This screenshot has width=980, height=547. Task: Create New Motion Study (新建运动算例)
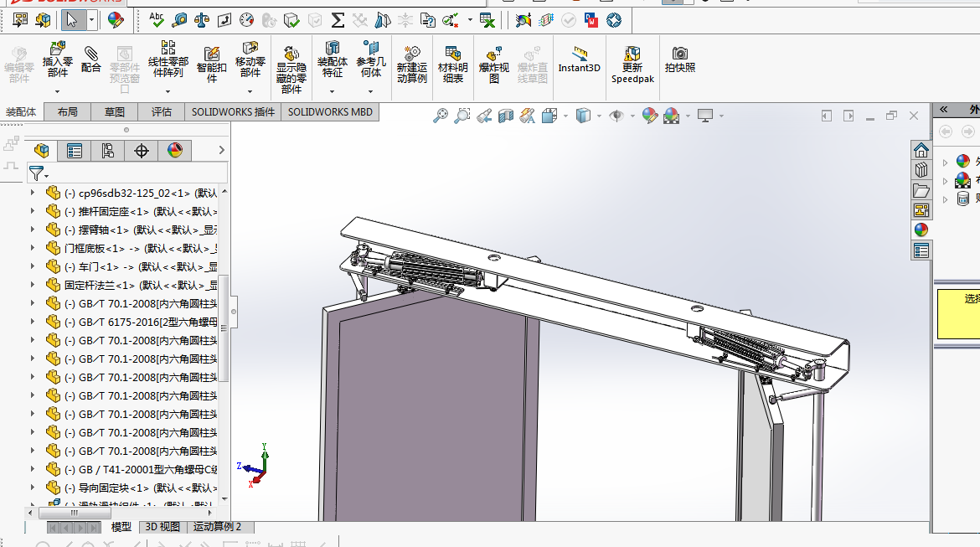tap(412, 64)
